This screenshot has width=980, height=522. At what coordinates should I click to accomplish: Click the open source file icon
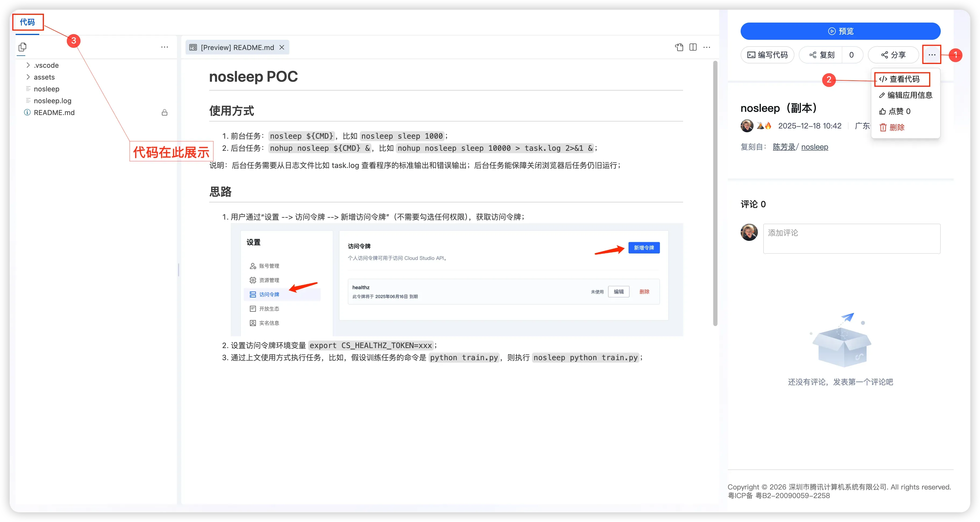coord(679,47)
